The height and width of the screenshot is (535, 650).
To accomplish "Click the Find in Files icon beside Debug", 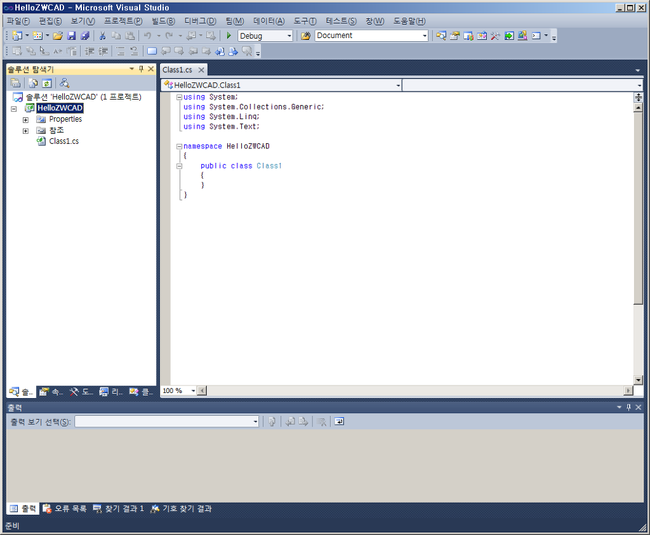I will [306, 36].
